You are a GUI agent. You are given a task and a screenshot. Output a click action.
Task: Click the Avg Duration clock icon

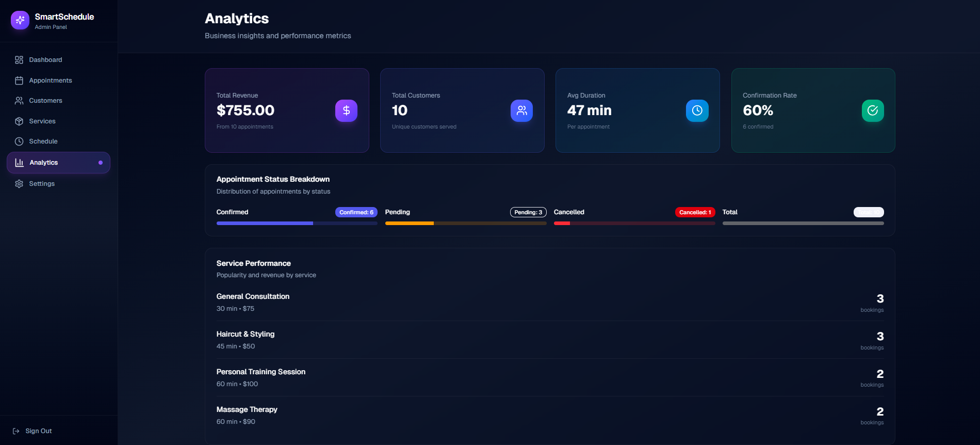(x=697, y=110)
